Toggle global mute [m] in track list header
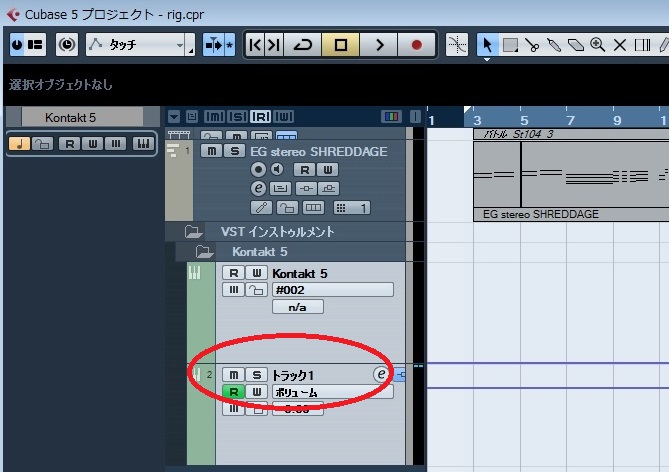 coord(215,117)
